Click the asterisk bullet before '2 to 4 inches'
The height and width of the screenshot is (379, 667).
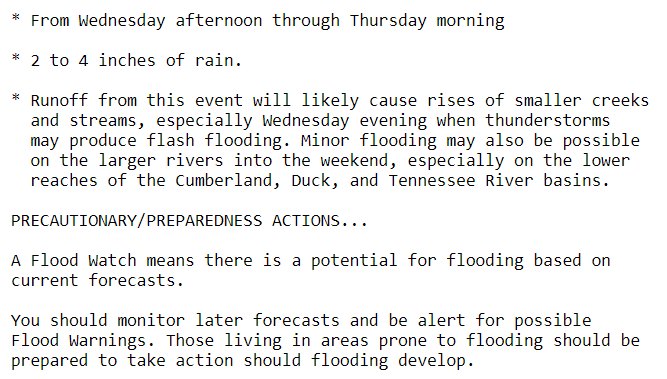16,58
